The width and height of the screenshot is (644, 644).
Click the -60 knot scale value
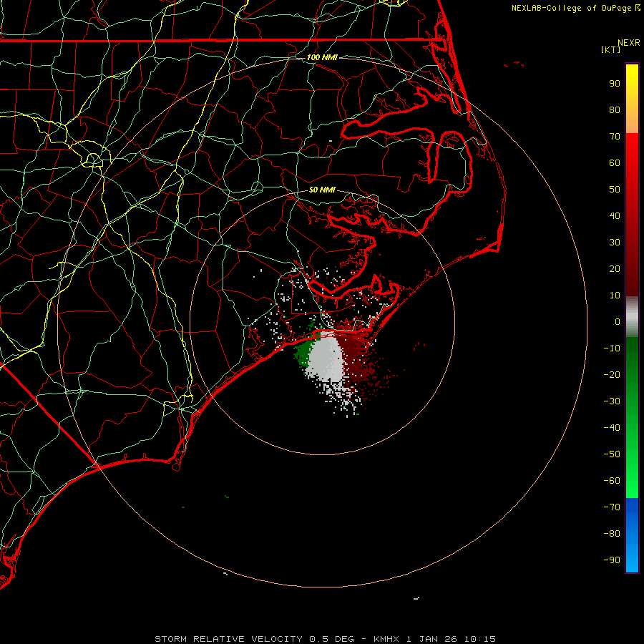click(612, 481)
